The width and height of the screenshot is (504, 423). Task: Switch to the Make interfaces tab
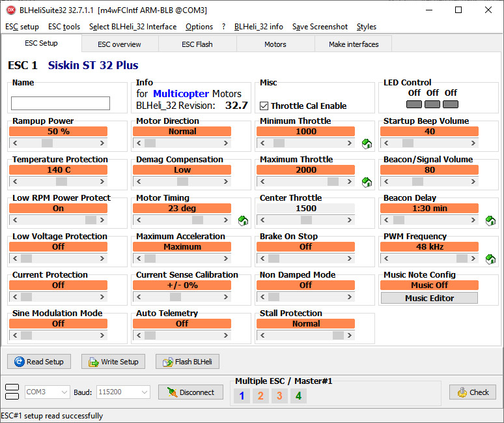[x=354, y=44]
